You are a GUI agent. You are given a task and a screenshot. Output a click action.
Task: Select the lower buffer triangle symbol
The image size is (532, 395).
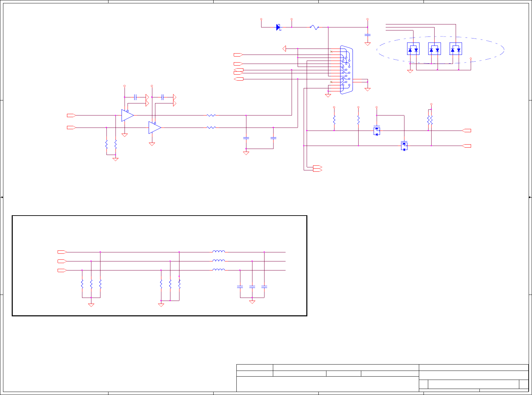click(x=155, y=128)
